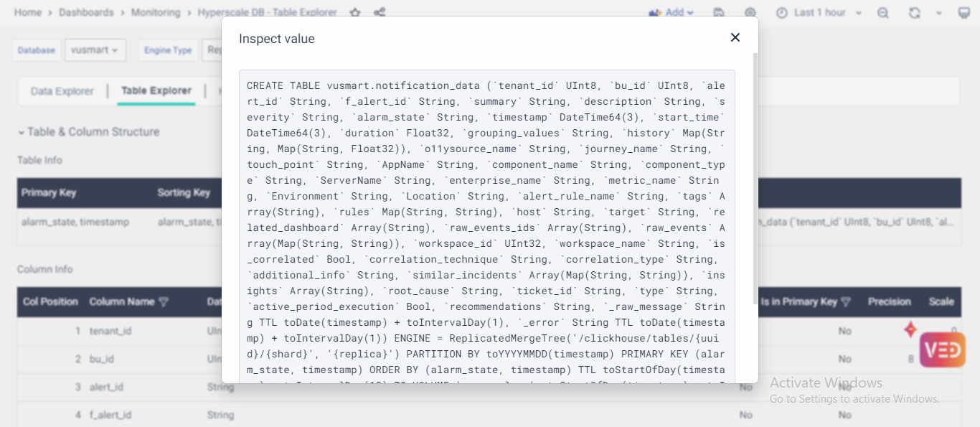Open the vusmart database dropdown

point(95,50)
